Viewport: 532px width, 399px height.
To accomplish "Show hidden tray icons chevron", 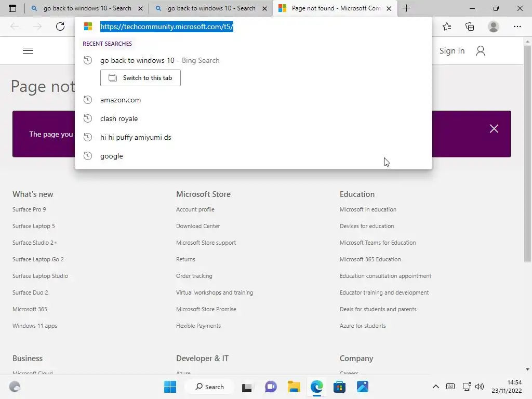I will [436, 387].
